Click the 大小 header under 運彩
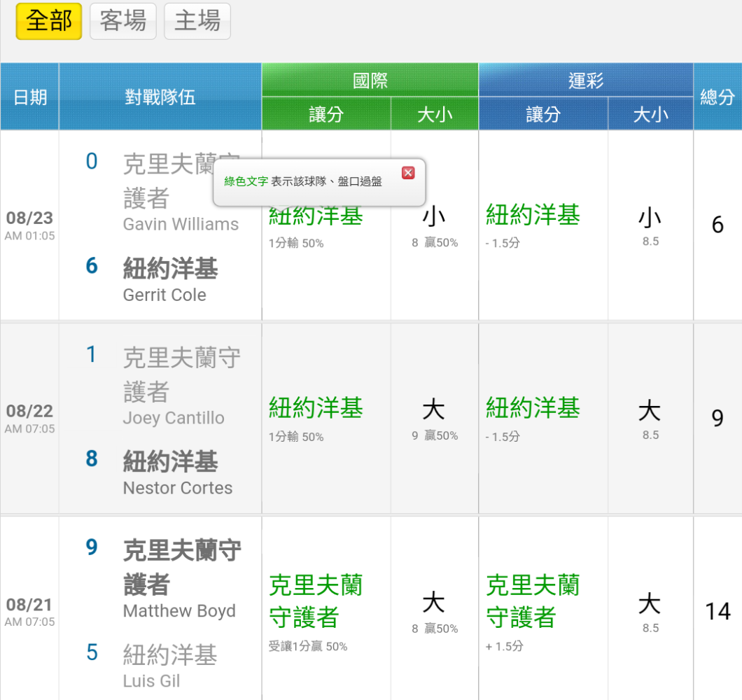This screenshot has height=700, width=742. coord(651,114)
